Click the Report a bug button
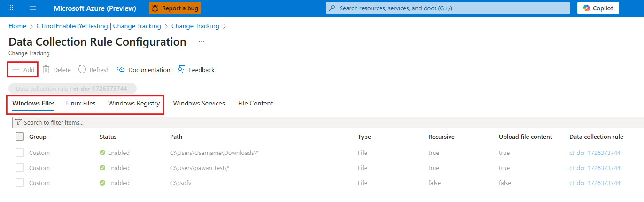Viewport: 644px width, 202px height. 175,8
